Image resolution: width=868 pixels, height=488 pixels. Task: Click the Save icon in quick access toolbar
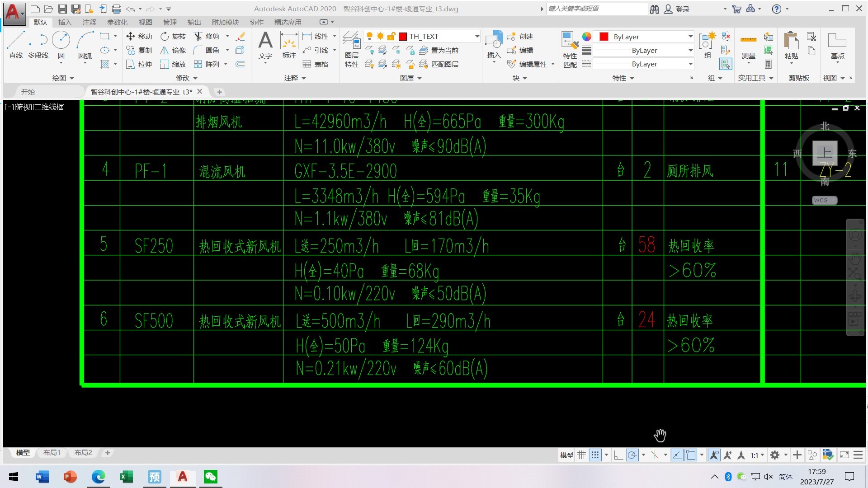[62, 9]
